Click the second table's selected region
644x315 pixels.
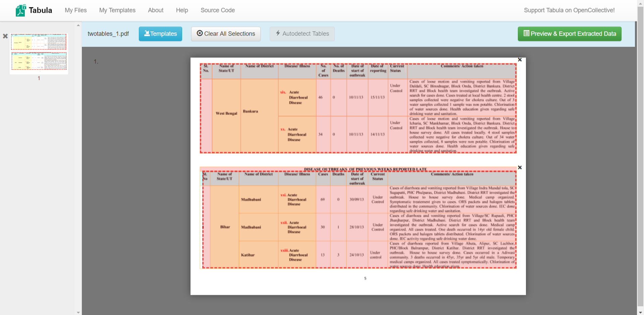pos(359,220)
